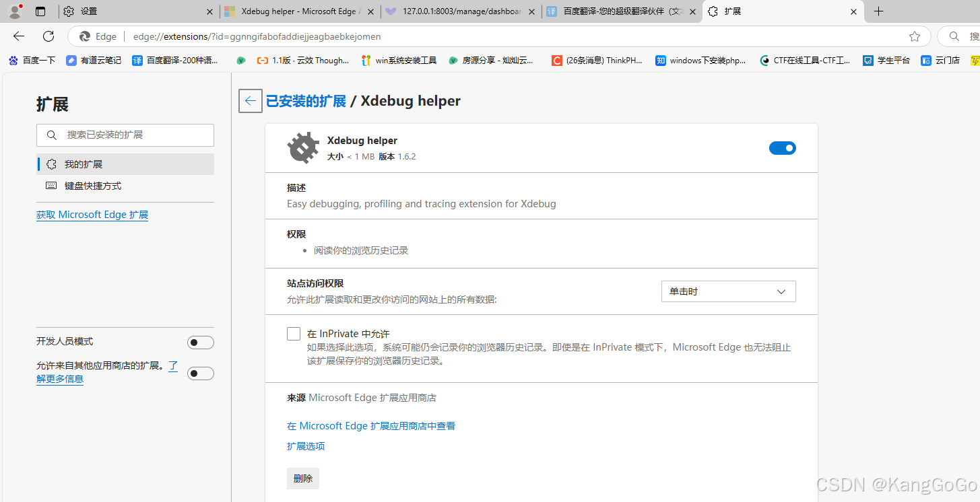The width and height of the screenshot is (980, 502).
Task: Open 学生平台 bookmark
Action: tap(886, 61)
